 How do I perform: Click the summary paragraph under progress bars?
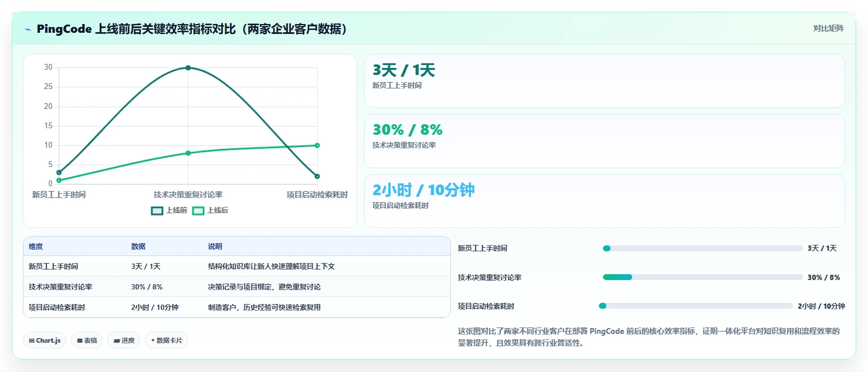[649, 337]
